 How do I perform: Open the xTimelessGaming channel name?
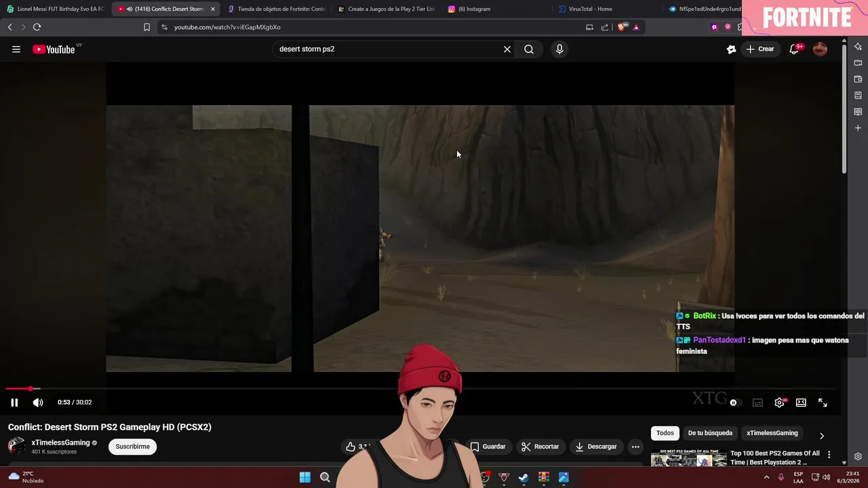[x=60, y=443]
